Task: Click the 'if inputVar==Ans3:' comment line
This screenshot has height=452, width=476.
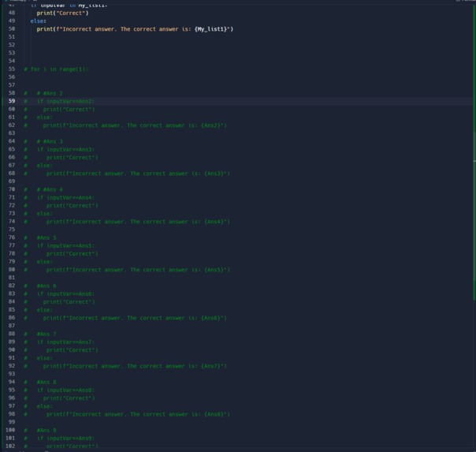Action: pyautogui.click(x=66, y=149)
